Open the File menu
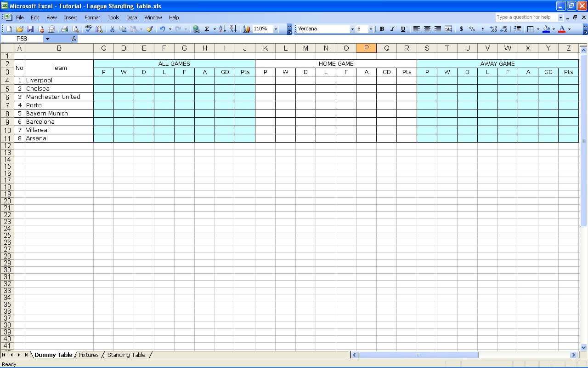588x368 pixels. pyautogui.click(x=20, y=17)
